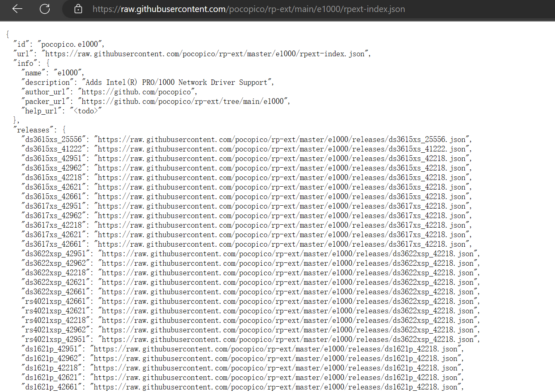
Task: Click the rs4021xsp_42218 release entry
Action: coord(251,320)
